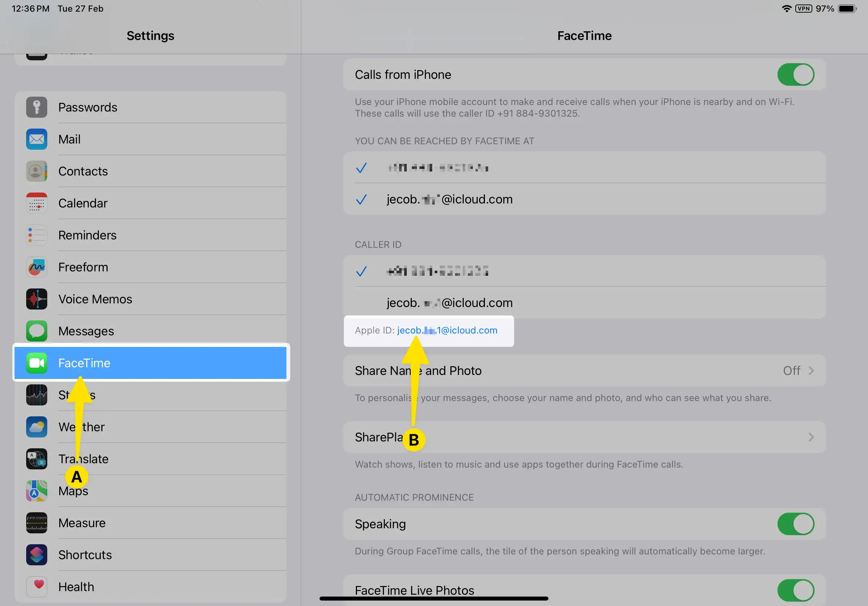The height and width of the screenshot is (606, 868).
Task: Tap the Measure ruler icon
Action: pyautogui.click(x=37, y=523)
